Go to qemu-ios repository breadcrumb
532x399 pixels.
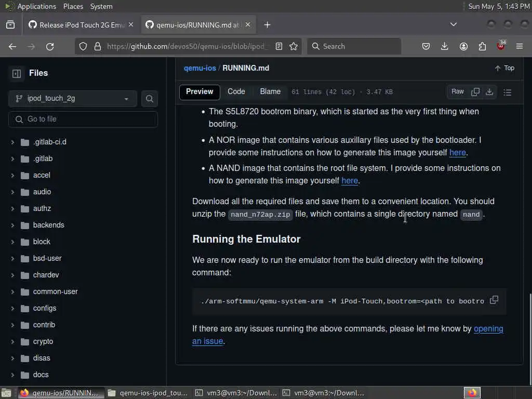click(200, 68)
